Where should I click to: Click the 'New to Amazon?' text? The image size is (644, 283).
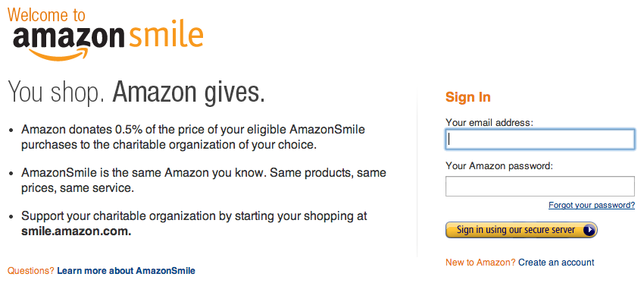(x=480, y=263)
